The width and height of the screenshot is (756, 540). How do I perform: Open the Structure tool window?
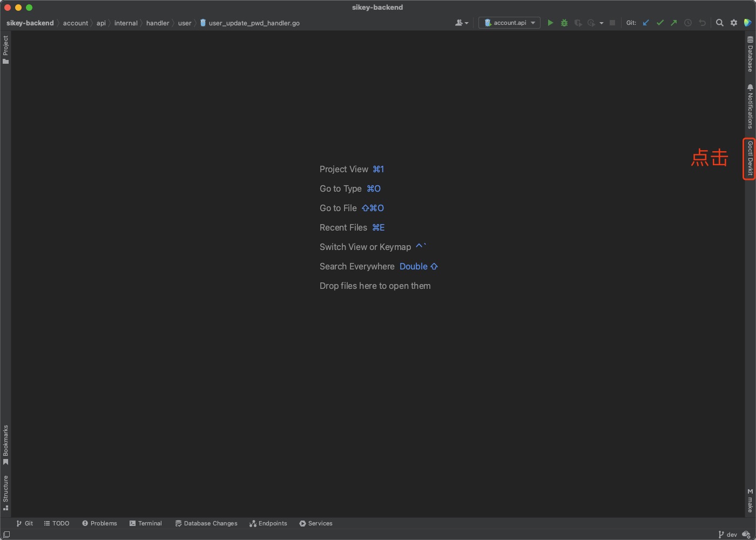point(5,492)
